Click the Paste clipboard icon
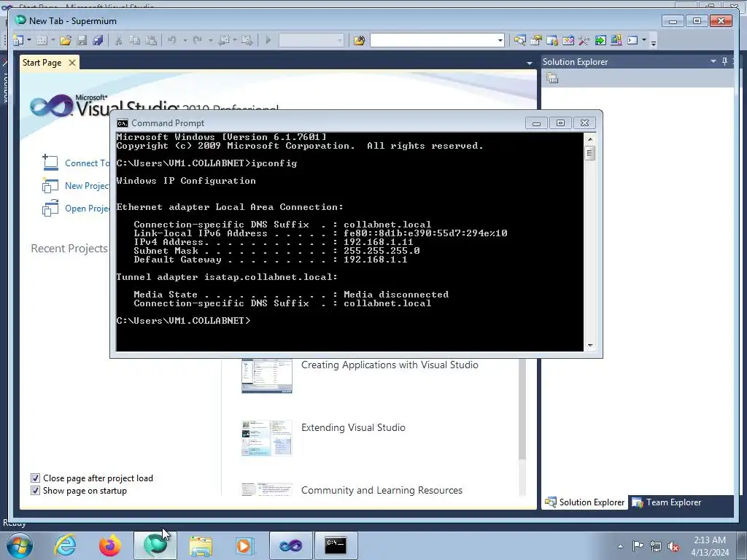 point(151,41)
